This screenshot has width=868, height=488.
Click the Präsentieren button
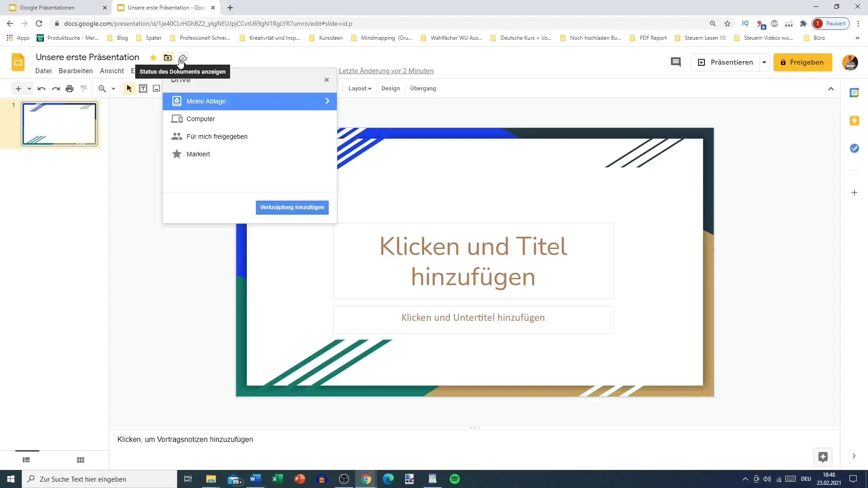(726, 62)
